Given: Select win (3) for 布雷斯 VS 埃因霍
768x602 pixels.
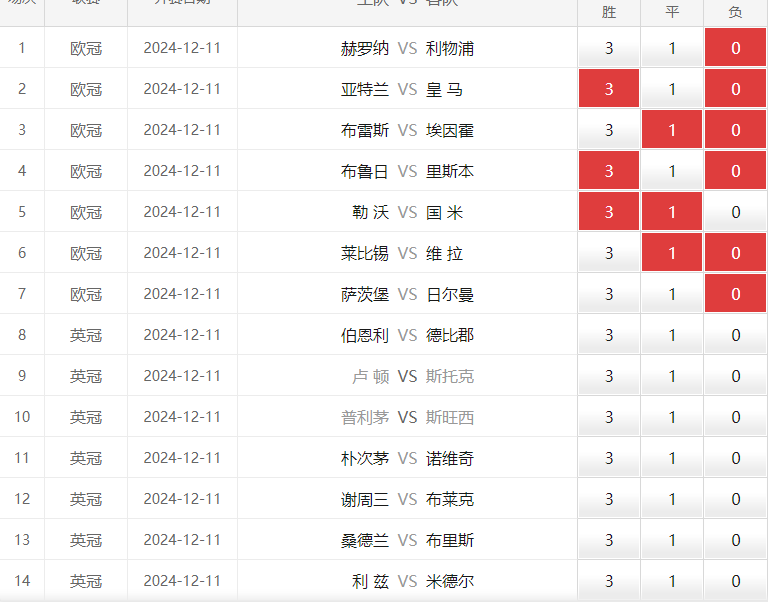Looking at the screenshot, I should point(609,130).
